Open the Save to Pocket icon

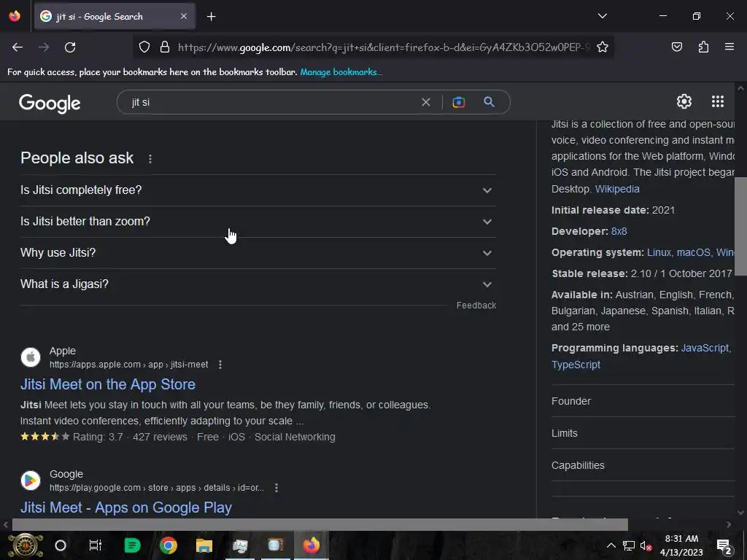click(676, 47)
